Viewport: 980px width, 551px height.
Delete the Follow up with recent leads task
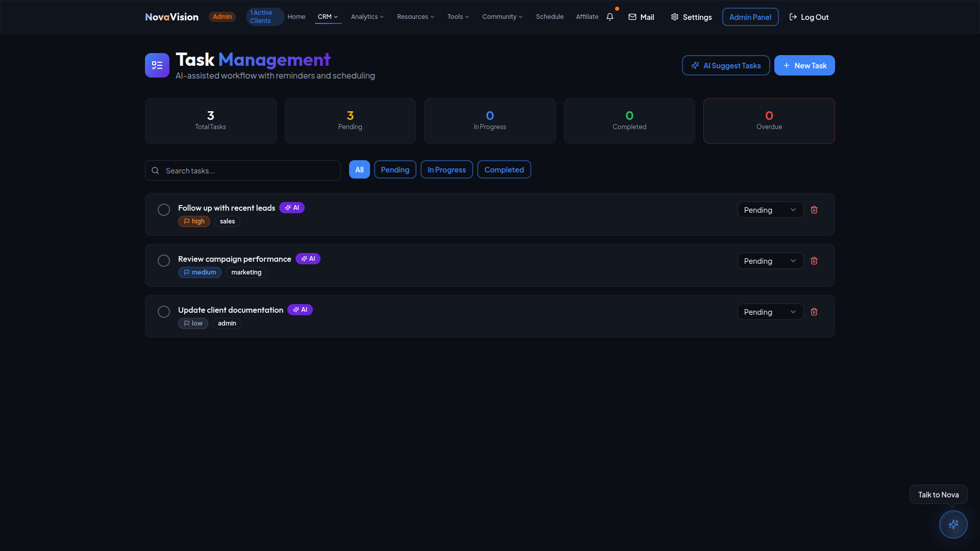(x=814, y=210)
